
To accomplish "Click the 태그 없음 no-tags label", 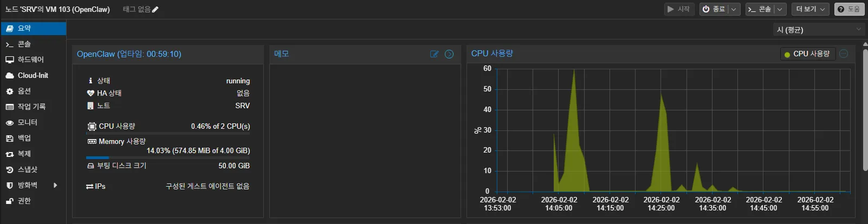I will 137,9.
